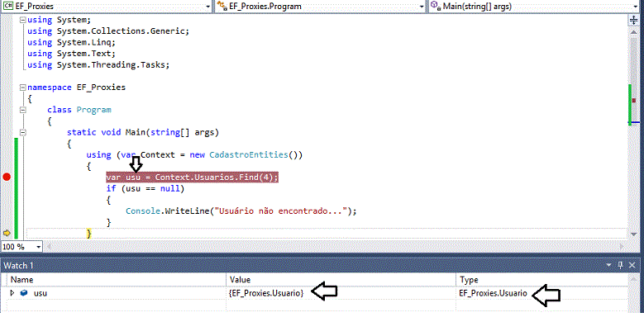
Task: Remove the red breakpoint marker
Action: pos(7,178)
